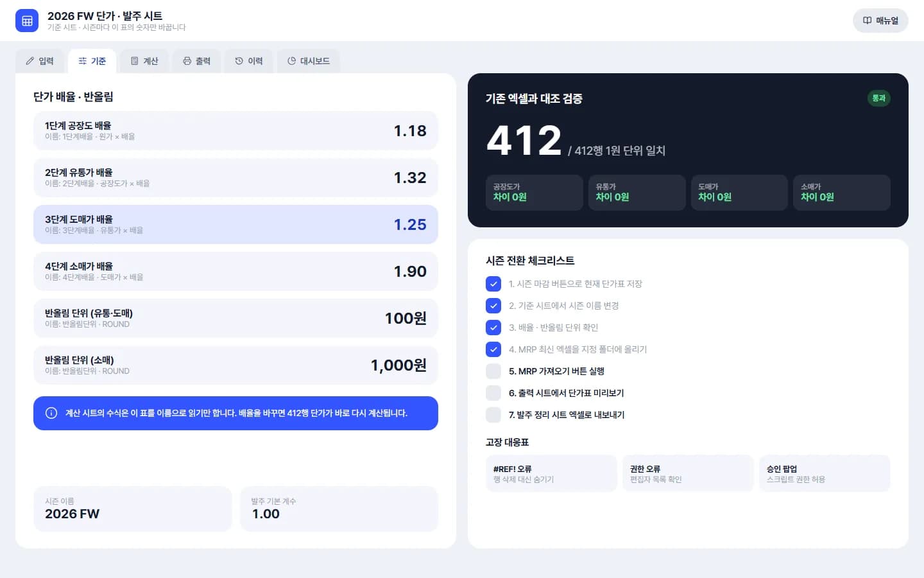This screenshot has width=924, height=578.
Task: Go to the 출력 tab
Action: [196, 61]
